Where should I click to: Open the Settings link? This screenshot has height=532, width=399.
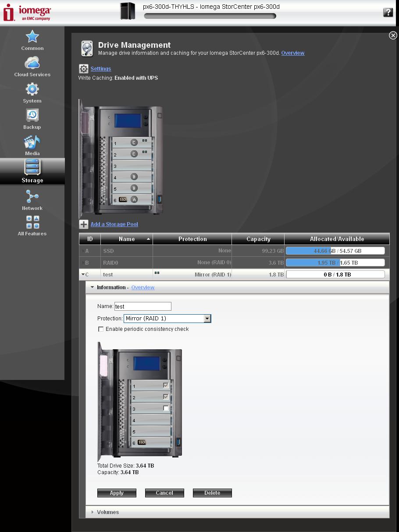101,69
